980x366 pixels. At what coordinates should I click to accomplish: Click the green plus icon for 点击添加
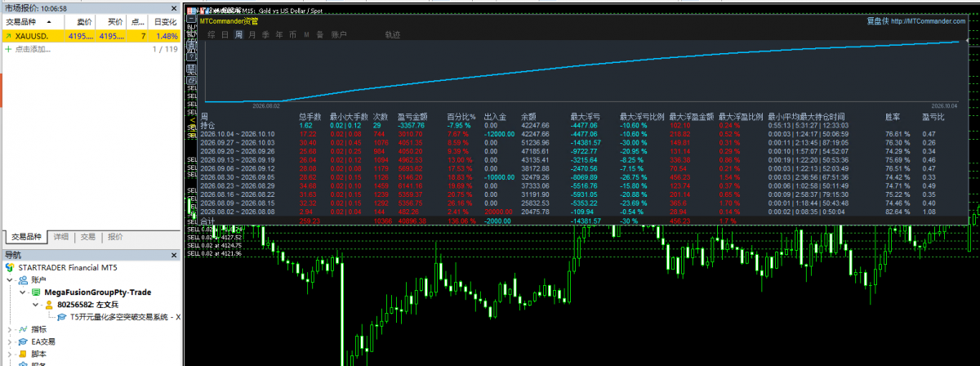[x=8, y=49]
